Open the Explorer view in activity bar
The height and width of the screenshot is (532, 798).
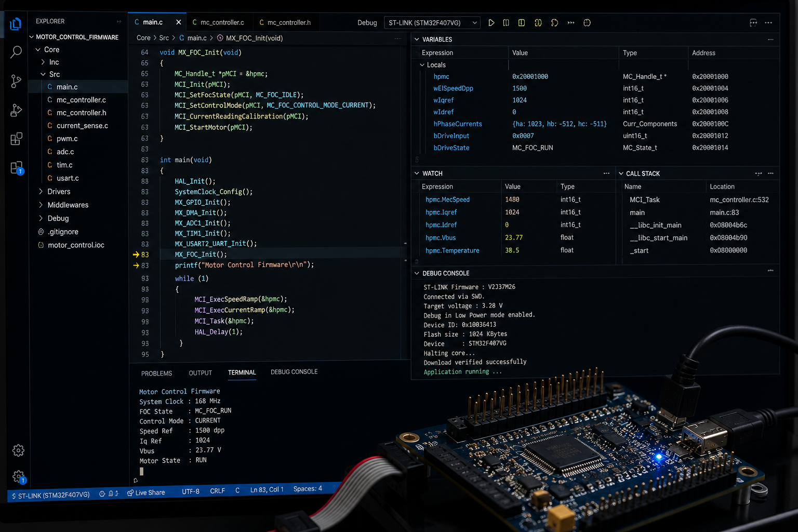click(16, 24)
